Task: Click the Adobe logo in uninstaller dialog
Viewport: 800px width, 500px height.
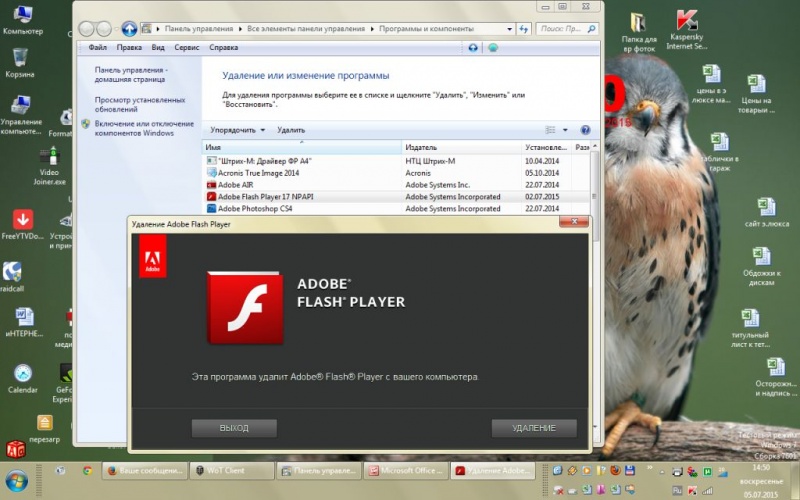Action: 153,258
